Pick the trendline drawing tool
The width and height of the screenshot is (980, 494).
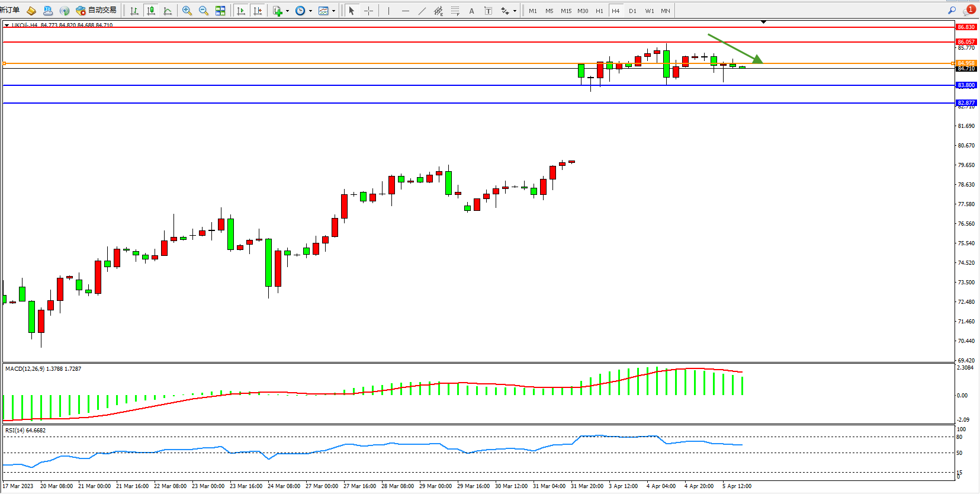(422, 11)
